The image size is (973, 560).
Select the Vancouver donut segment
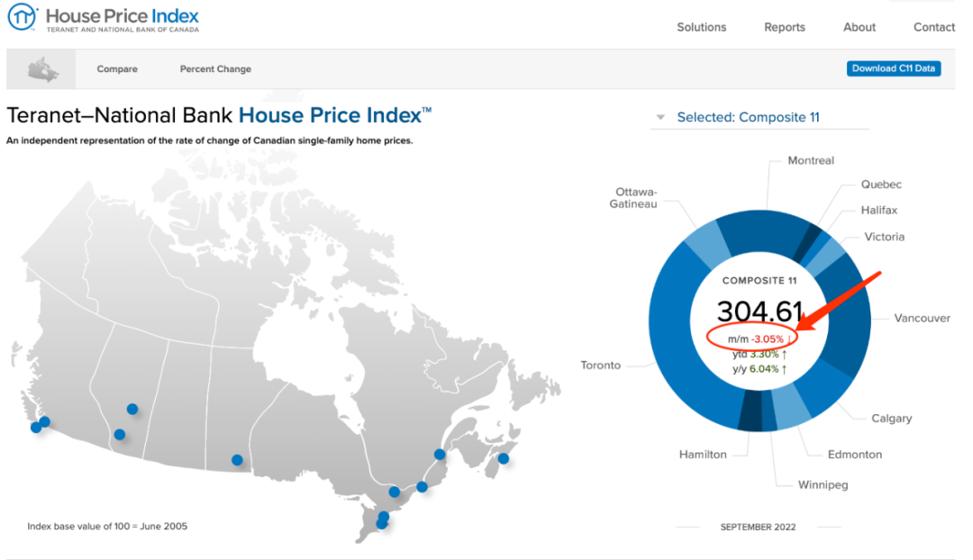pos(847,316)
